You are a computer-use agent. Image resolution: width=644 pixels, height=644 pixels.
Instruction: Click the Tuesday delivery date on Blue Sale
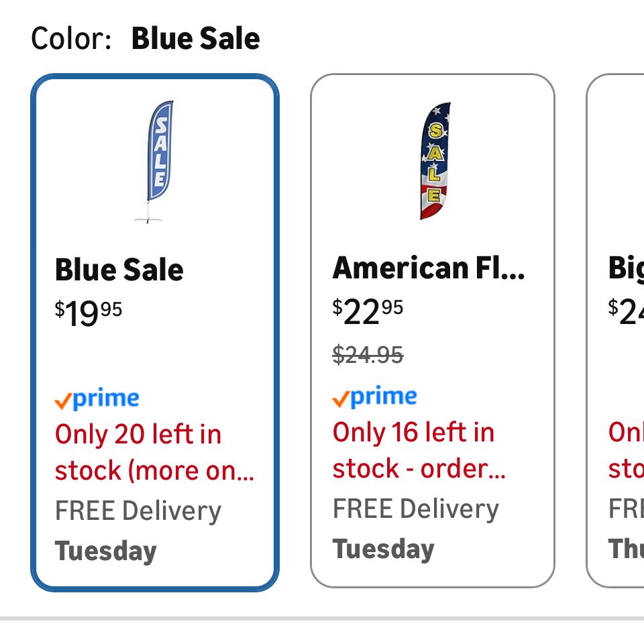(106, 551)
